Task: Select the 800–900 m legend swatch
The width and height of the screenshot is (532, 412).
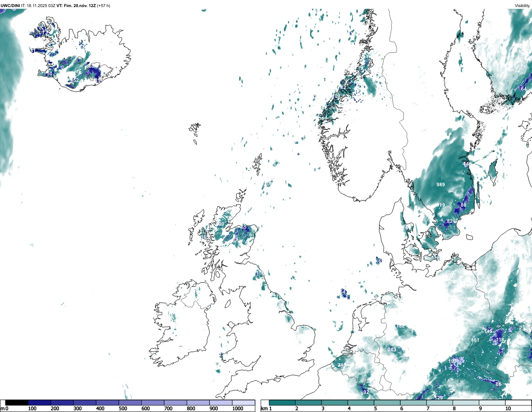Action: pyautogui.click(x=198, y=402)
